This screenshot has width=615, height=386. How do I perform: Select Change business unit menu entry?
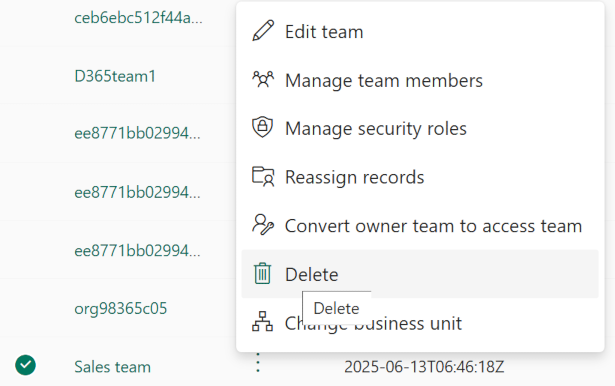click(420, 322)
